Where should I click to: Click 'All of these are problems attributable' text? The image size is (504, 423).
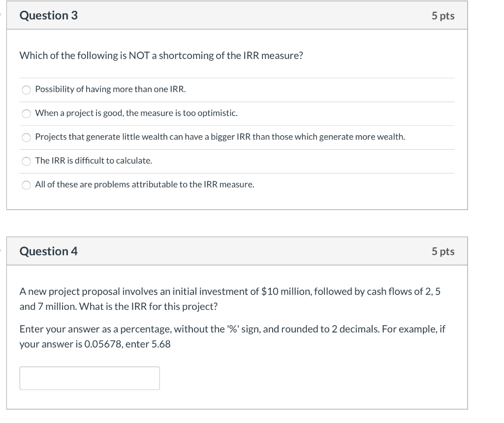pos(145,184)
